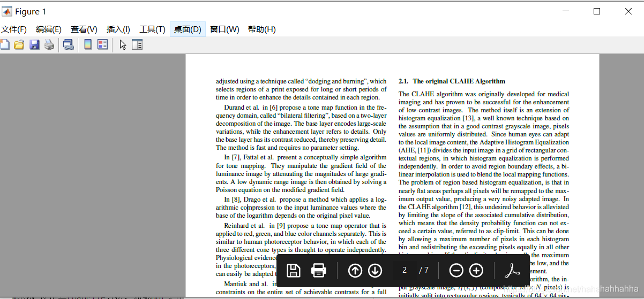This screenshot has width=644, height=299.
Task: Click the MATLAB logo in title bar
Action: tap(7, 11)
